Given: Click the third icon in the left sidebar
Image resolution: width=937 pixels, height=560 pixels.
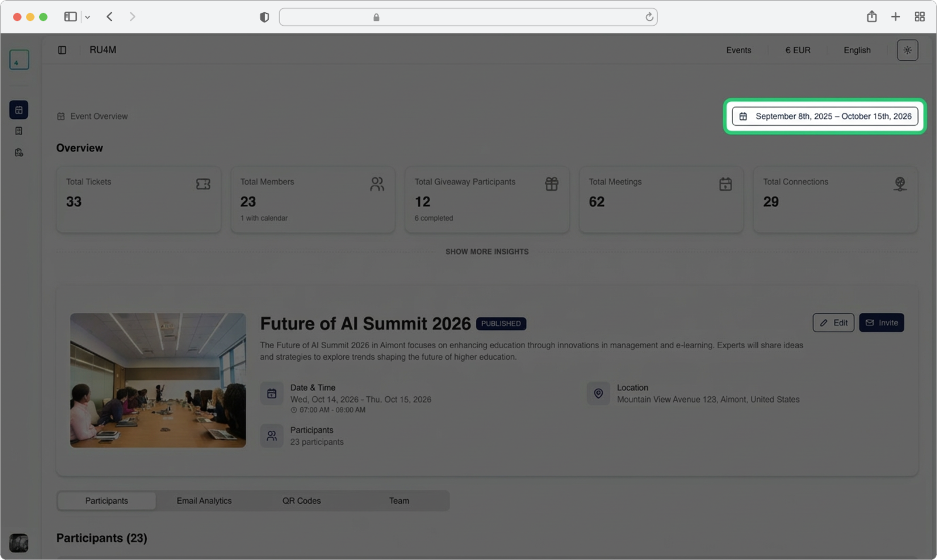Looking at the screenshot, I should (19, 153).
